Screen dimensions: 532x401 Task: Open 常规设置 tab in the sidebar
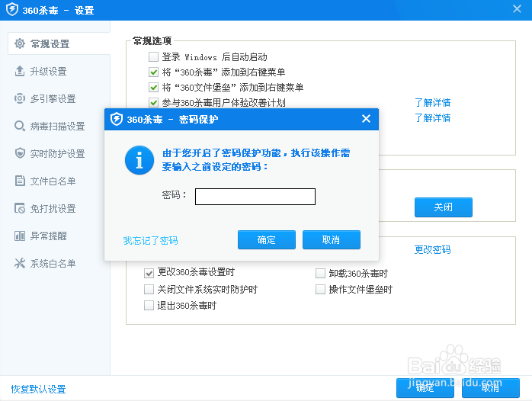point(59,43)
